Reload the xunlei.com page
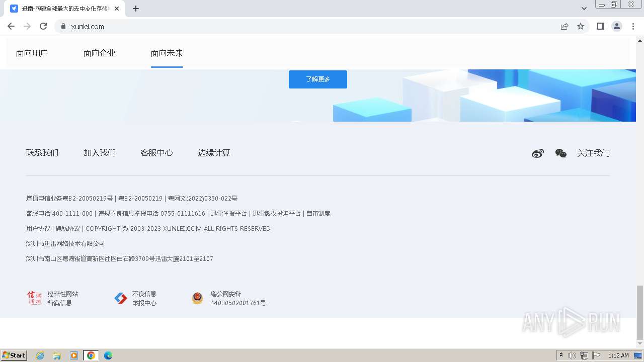Screen dimensions: 644x362 point(43,26)
